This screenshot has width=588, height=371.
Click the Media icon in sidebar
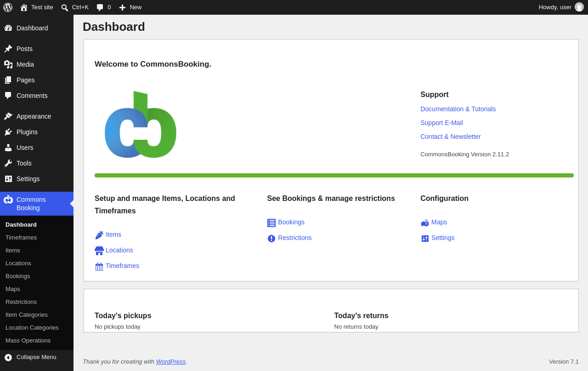(x=8, y=64)
